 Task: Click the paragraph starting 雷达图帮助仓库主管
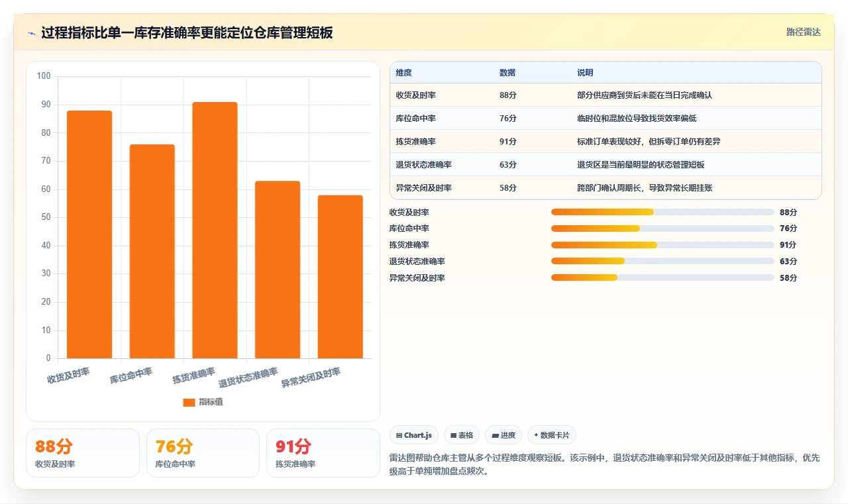point(604,464)
